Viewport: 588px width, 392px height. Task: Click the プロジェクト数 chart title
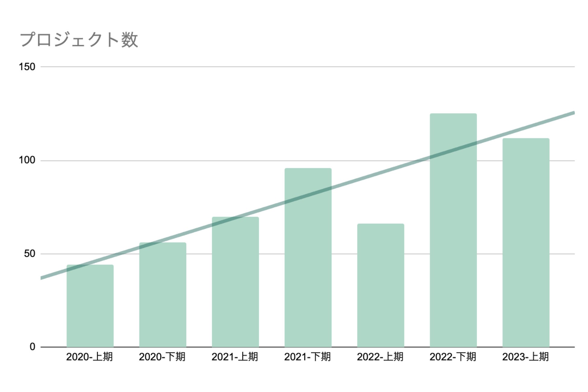(x=79, y=40)
